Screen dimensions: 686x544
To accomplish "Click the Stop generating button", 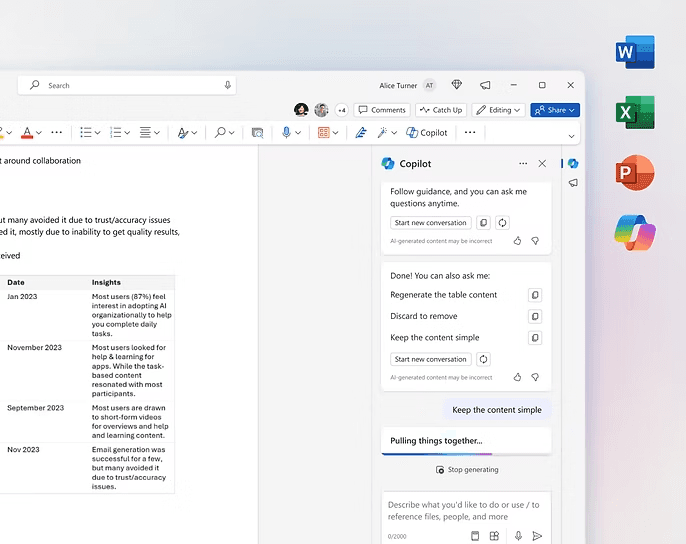I will pos(467,470).
